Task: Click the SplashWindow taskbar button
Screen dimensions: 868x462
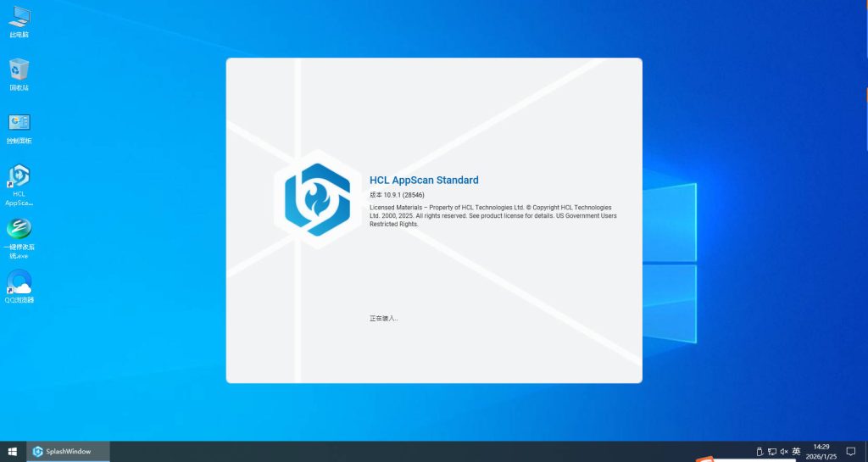Action: click(68, 452)
